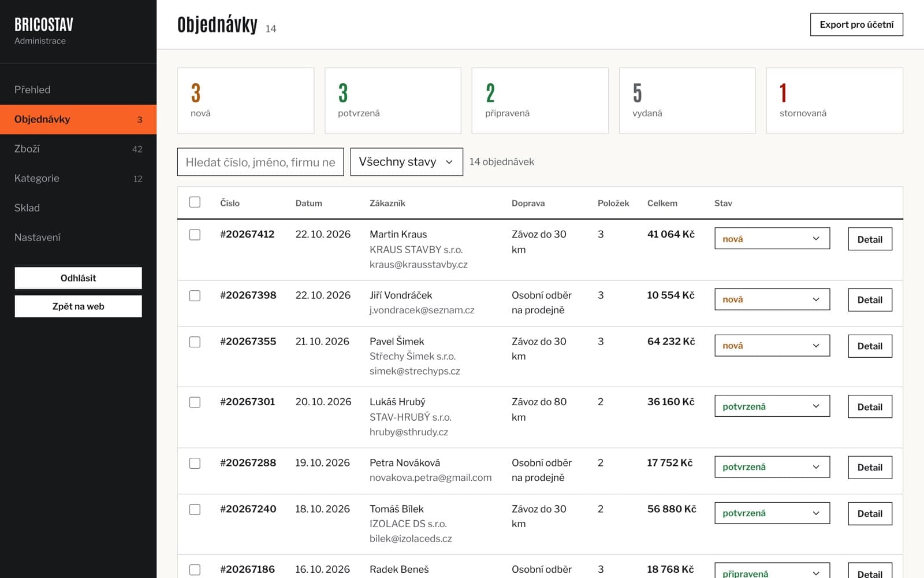Viewport: 924px width, 578px height.
Task: Tick the checkbox next to order #20267301
Action: 195,402
